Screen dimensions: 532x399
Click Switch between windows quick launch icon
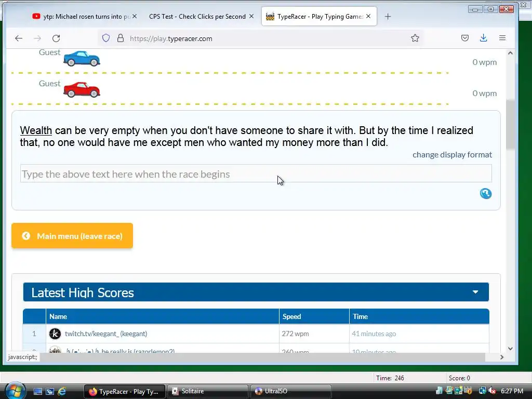pos(50,392)
